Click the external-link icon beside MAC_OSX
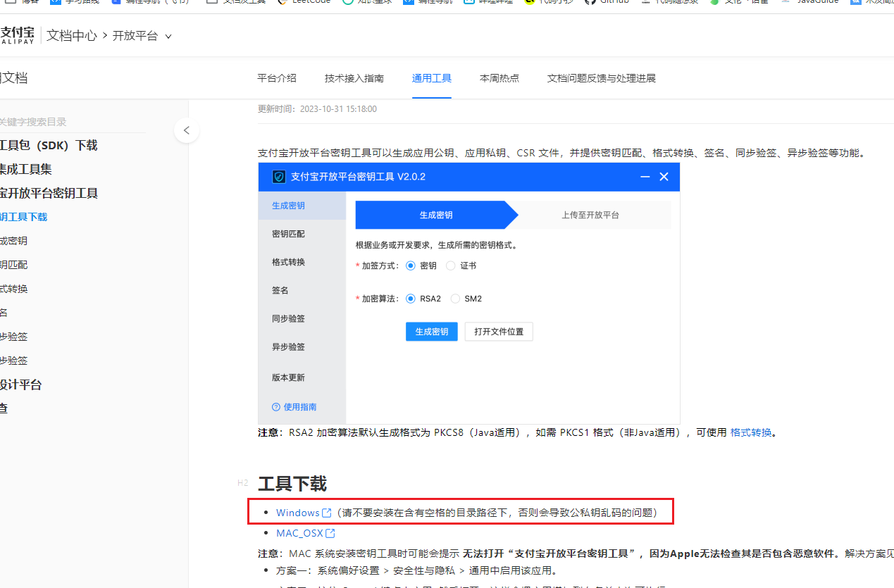Screen dimensions: 894x588 pyautogui.click(x=330, y=533)
